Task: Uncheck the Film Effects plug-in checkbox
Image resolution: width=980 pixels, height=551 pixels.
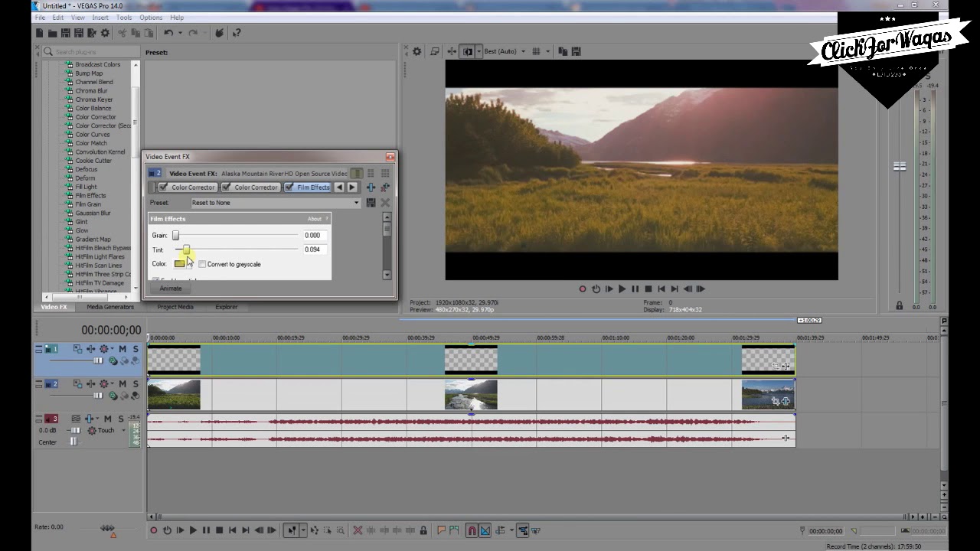Action: [289, 187]
